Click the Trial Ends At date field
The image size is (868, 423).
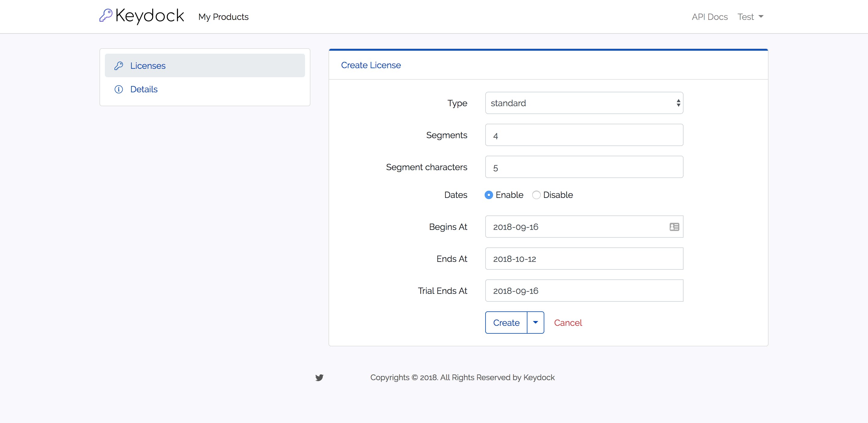point(584,291)
